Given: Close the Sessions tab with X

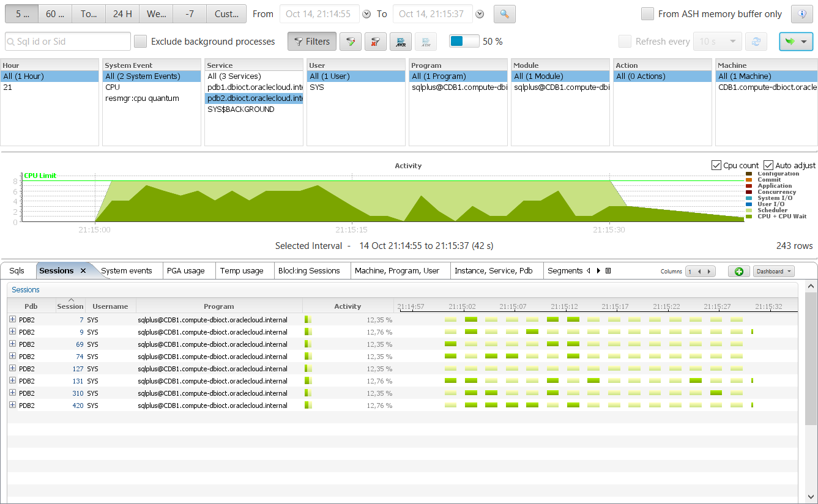Looking at the screenshot, I should [x=83, y=271].
